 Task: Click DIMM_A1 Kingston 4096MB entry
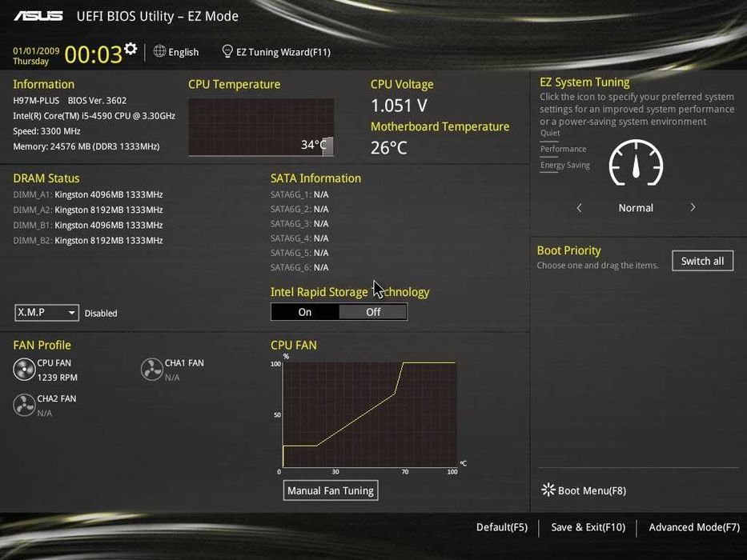[88, 194]
